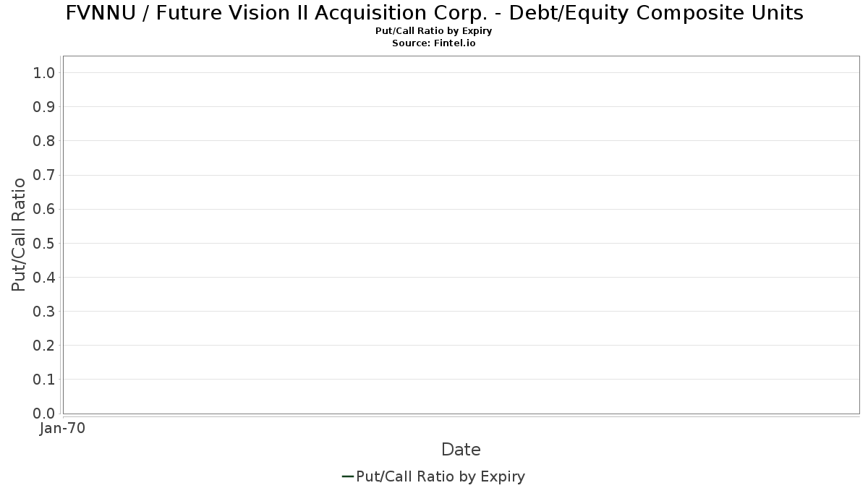868x488 pixels.
Task: Click the 0.1 y-axis label
Action: tap(44, 380)
